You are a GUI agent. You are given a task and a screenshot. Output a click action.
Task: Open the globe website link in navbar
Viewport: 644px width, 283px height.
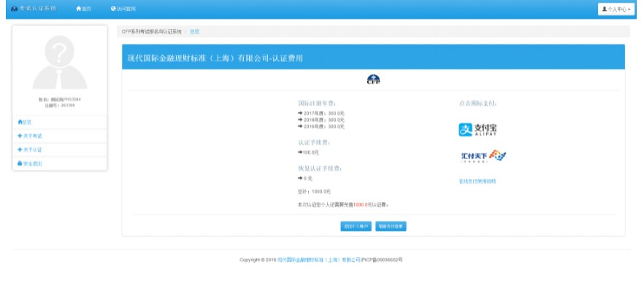[x=123, y=9]
